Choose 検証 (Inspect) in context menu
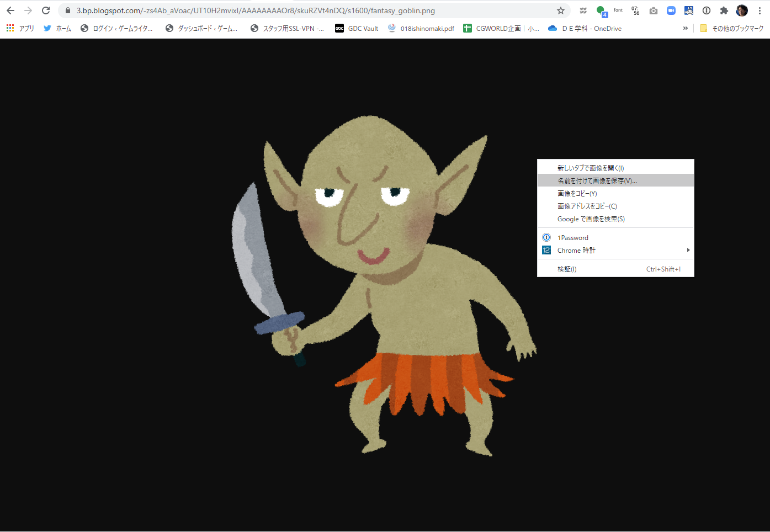Screen dimensions: 770x532 615,269
